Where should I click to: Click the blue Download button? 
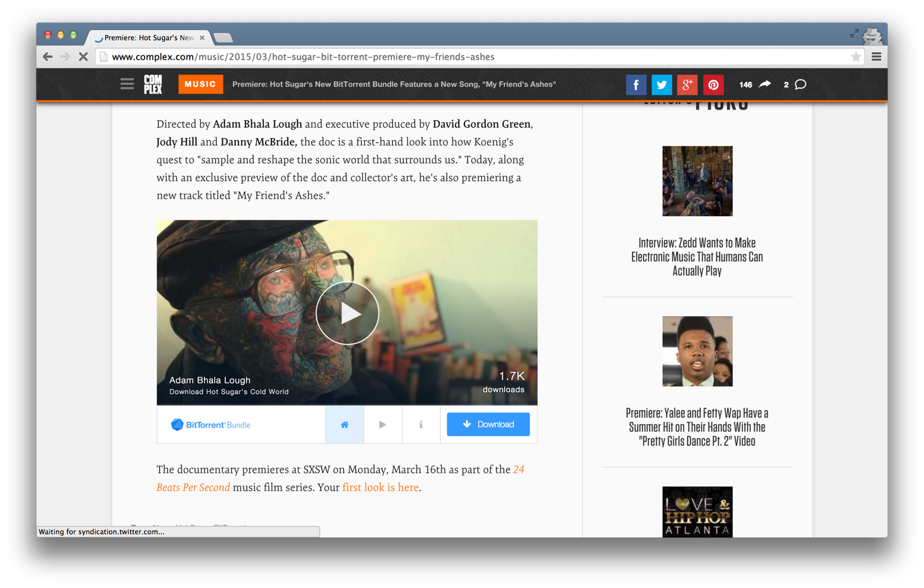[x=488, y=424]
